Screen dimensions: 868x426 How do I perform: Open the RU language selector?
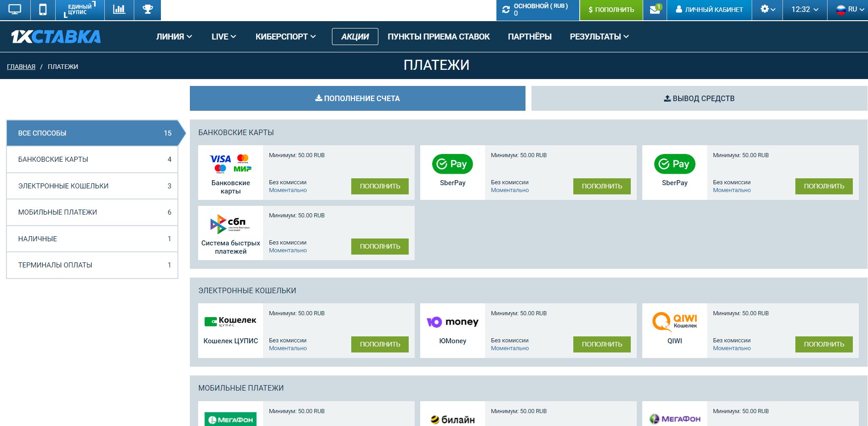pyautogui.click(x=850, y=9)
